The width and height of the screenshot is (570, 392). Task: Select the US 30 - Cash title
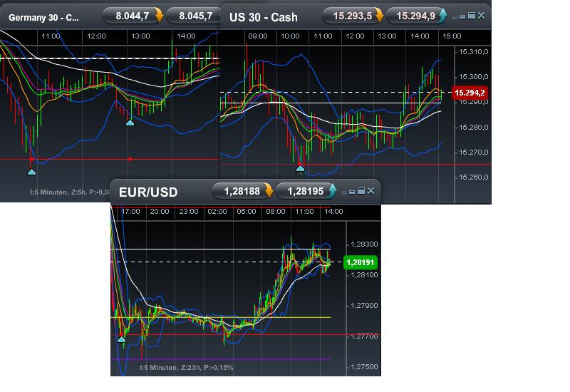[x=264, y=17]
